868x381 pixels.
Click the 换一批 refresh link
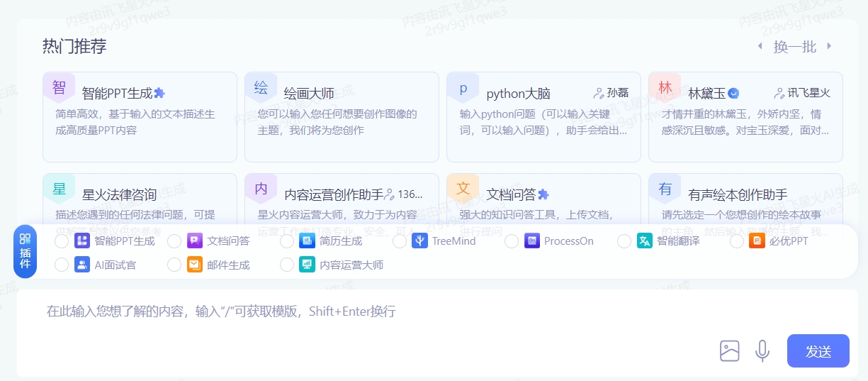point(795,47)
